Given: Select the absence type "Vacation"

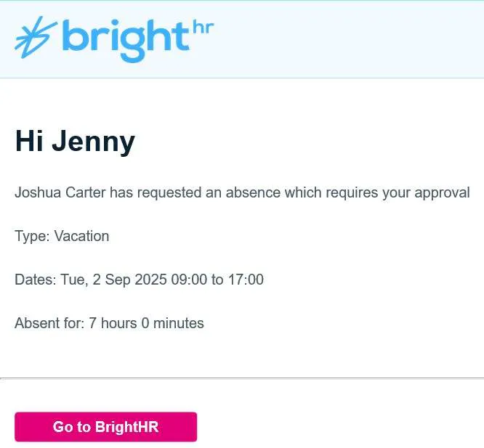Looking at the screenshot, I should [82, 236].
